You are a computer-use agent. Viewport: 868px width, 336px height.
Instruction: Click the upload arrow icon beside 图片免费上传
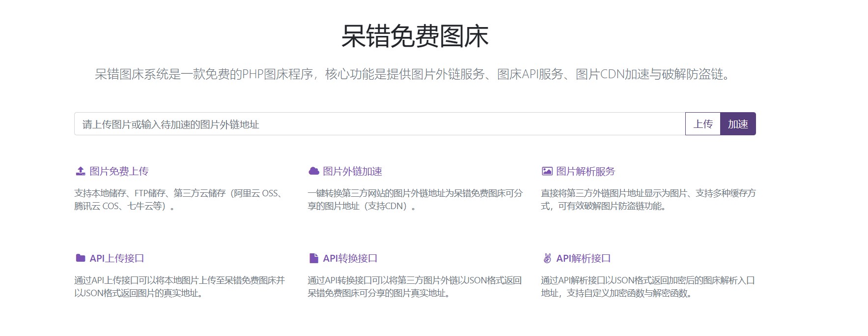[81, 171]
